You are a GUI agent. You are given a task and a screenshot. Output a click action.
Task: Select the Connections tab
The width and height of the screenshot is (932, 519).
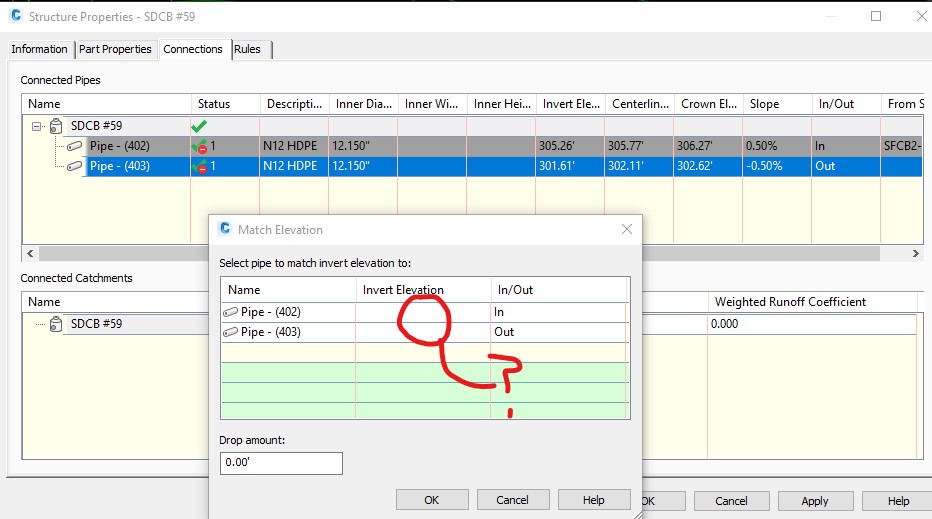[x=193, y=49]
